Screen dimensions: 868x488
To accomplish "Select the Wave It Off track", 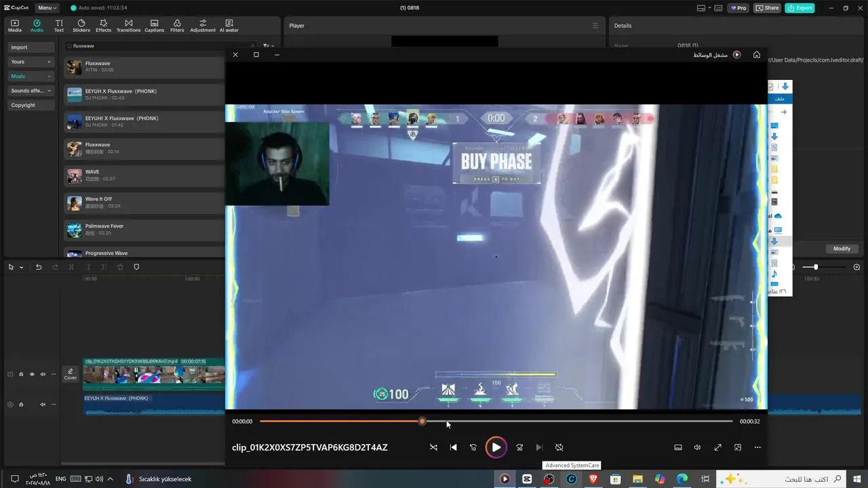I will point(144,203).
